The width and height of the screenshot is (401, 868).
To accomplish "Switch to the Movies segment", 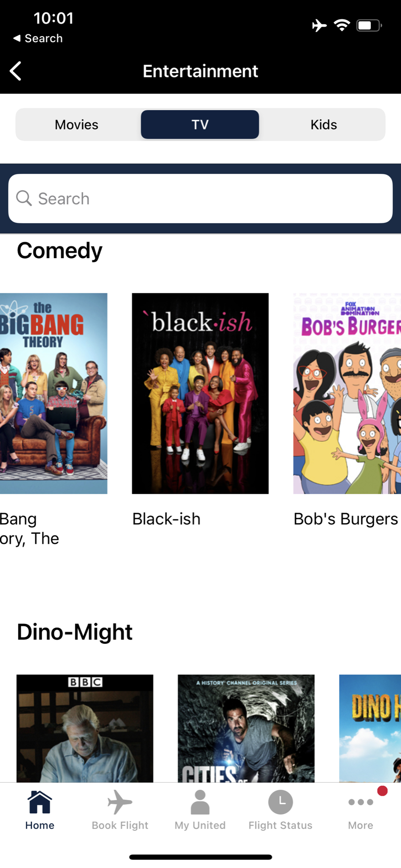I will pyautogui.click(x=77, y=124).
